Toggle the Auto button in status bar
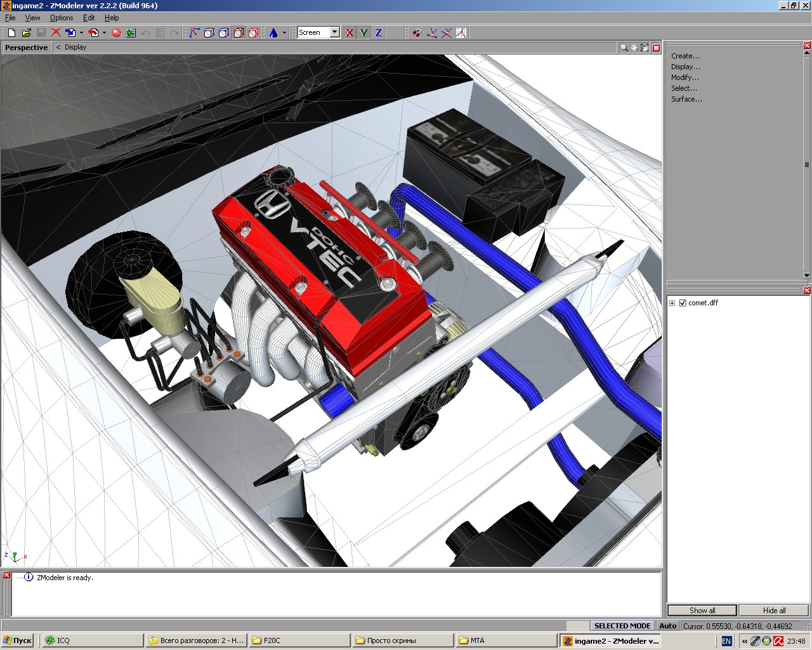Image resolution: width=812 pixels, height=650 pixels. 667,626
